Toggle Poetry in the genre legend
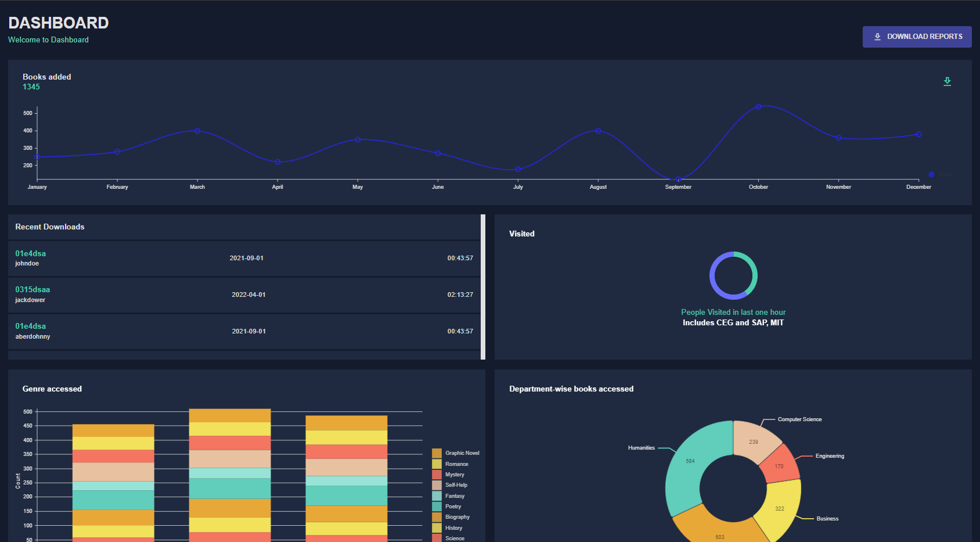 pyautogui.click(x=446, y=507)
